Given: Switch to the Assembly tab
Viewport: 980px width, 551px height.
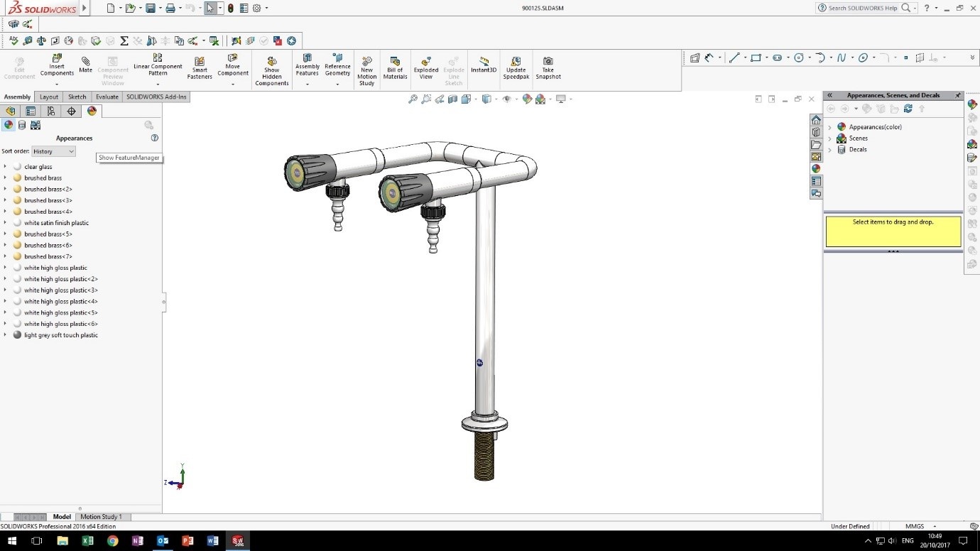Looking at the screenshot, I should tap(17, 97).
